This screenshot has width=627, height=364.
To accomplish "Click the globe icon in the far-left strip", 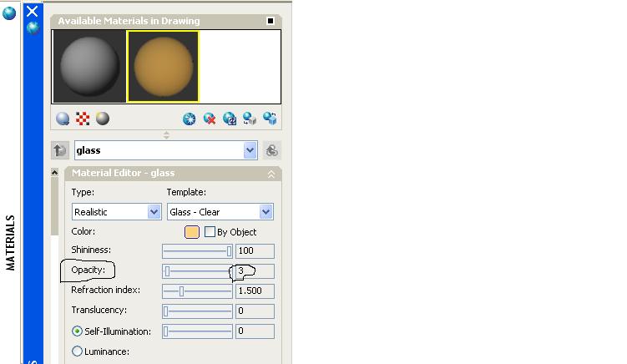I will [x=9, y=13].
